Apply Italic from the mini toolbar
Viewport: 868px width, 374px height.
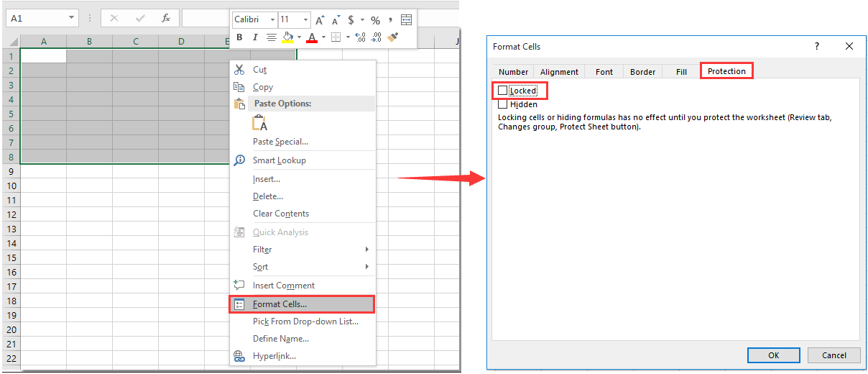click(x=254, y=37)
